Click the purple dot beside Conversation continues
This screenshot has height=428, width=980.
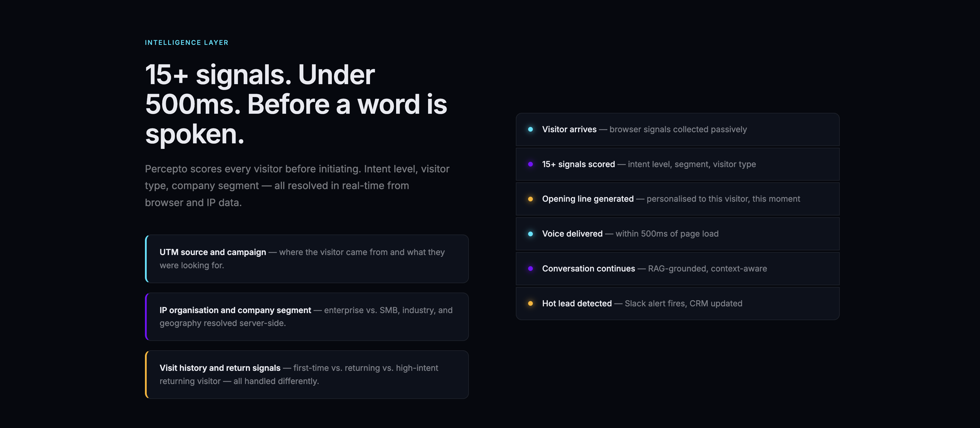[x=530, y=268]
